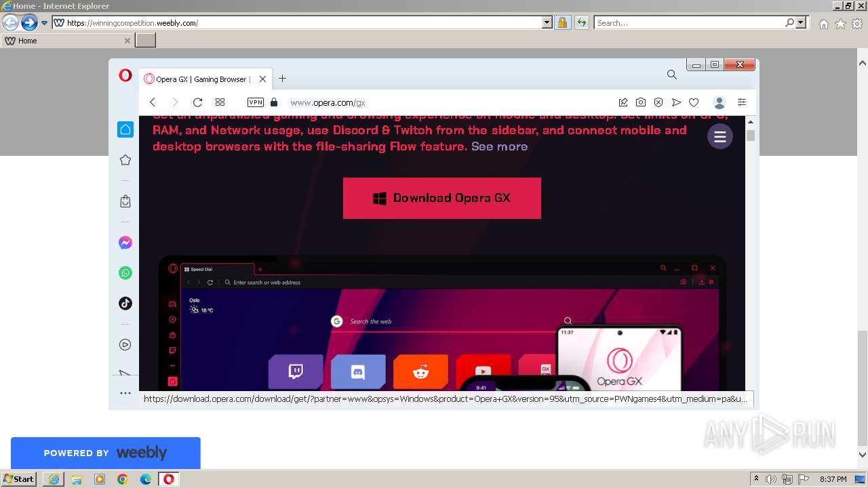Reload the Opera GX page
This screenshot has height=488, width=868.
coord(197,102)
